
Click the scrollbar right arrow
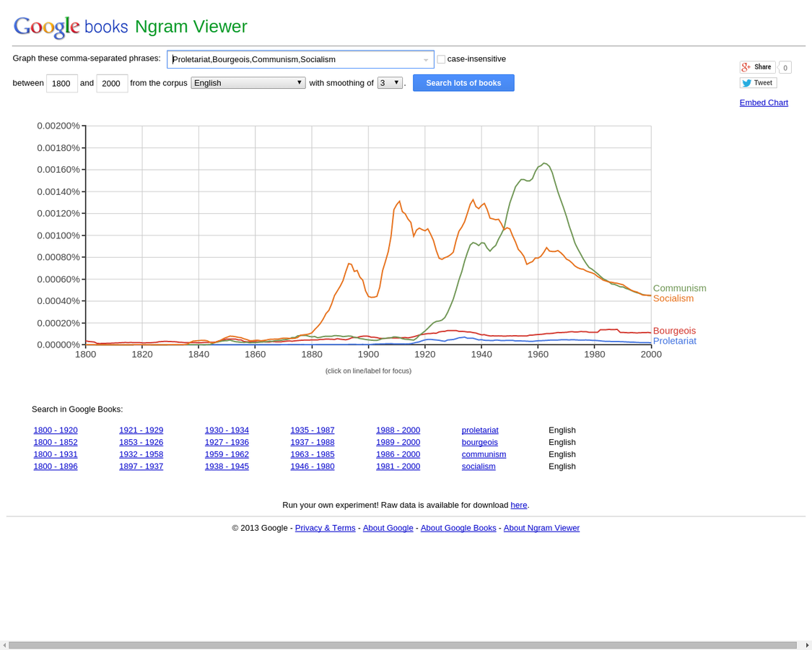[x=808, y=646]
